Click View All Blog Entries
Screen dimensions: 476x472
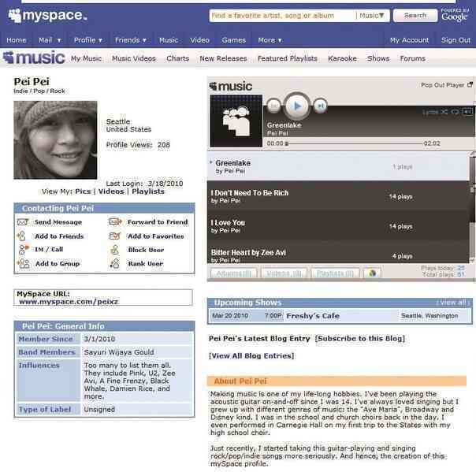point(251,355)
